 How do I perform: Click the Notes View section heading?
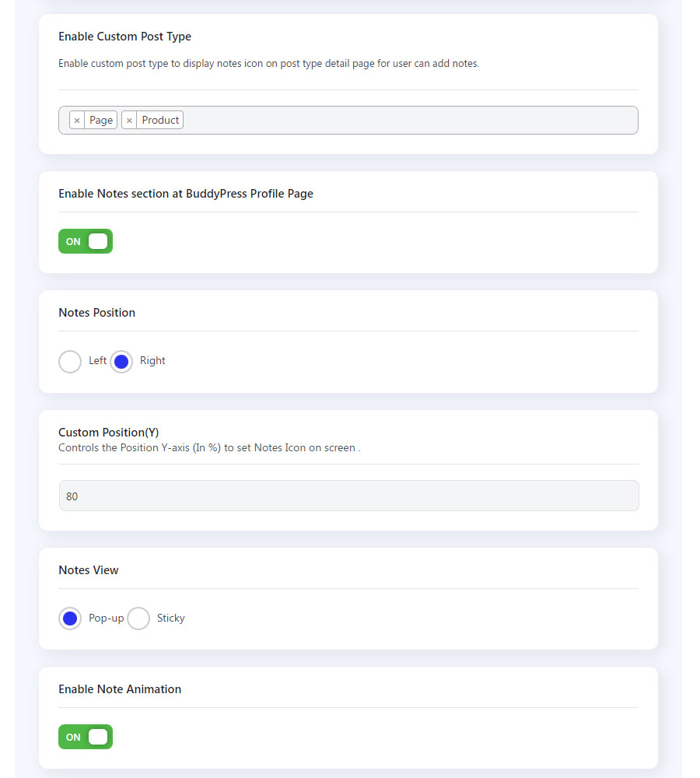click(89, 570)
